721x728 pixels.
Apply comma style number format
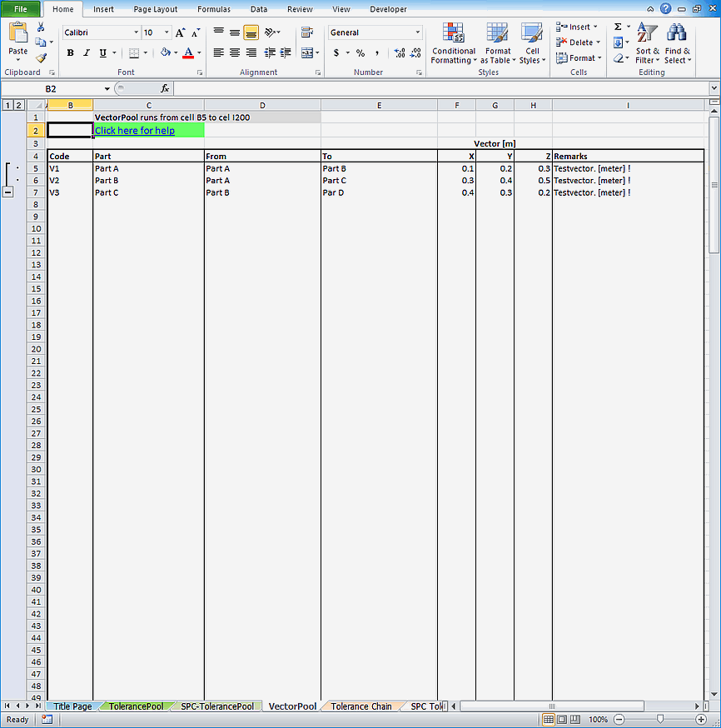pos(377,53)
